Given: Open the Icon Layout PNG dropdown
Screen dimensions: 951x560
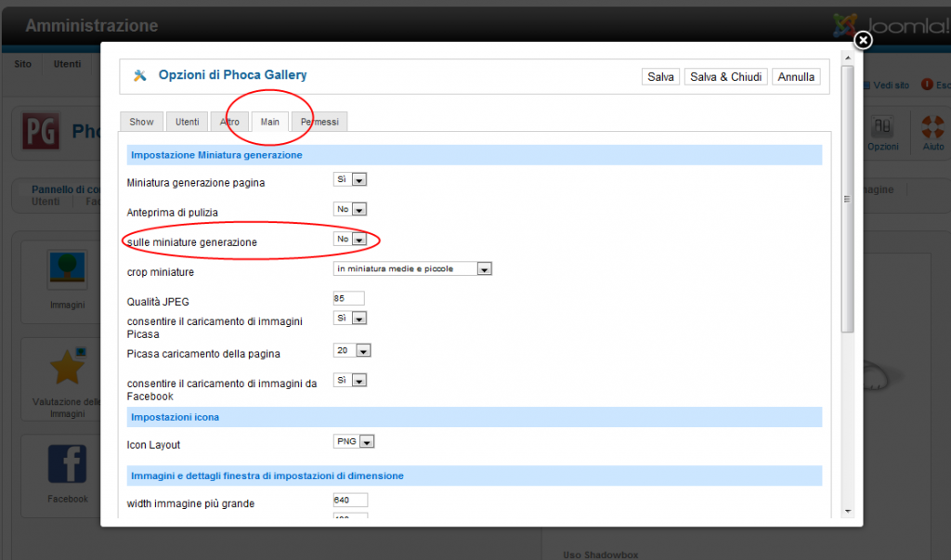Looking at the screenshot, I should pyautogui.click(x=354, y=442).
